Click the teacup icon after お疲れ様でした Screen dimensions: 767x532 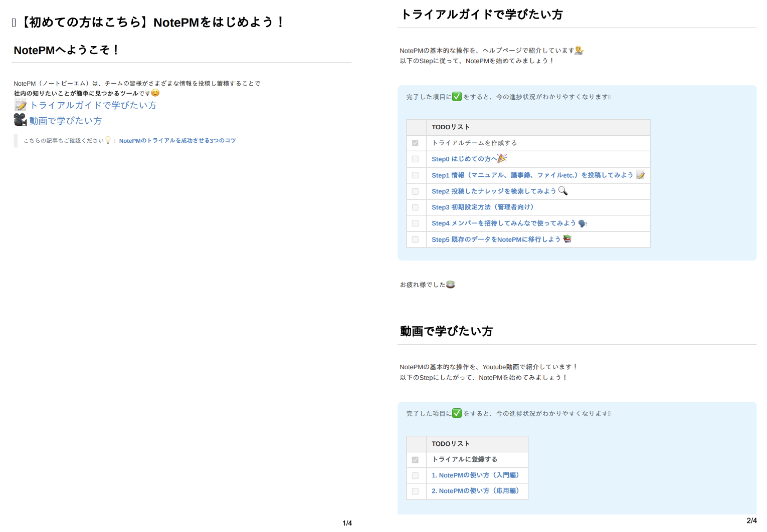(450, 284)
